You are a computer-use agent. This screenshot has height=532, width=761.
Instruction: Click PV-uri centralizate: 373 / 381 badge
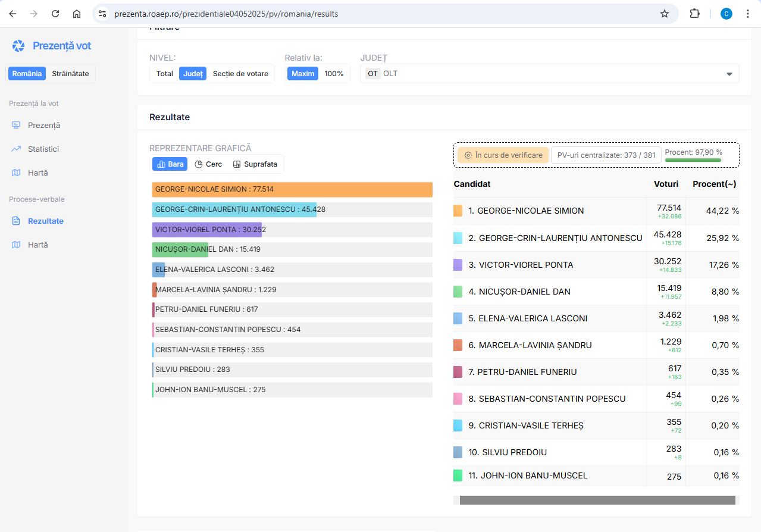606,155
